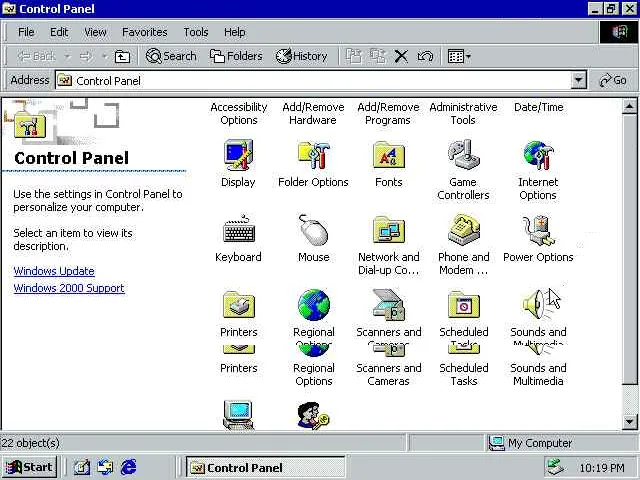
Task: Click the Windows logo throbber icon
Action: [x=619, y=32]
